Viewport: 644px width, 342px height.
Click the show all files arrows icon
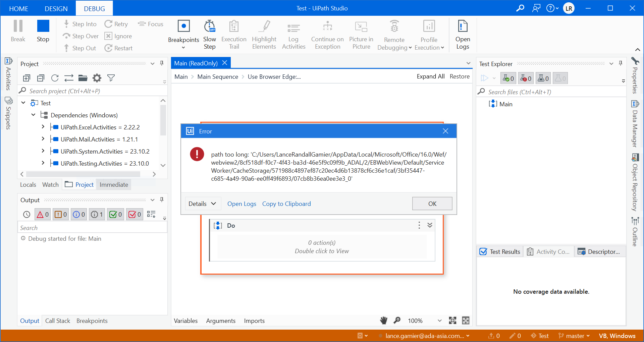(69, 78)
